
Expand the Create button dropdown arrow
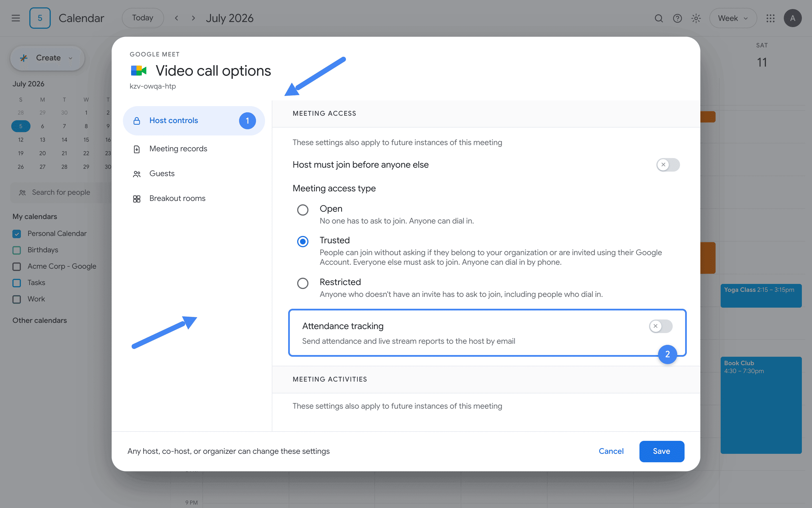(70, 58)
